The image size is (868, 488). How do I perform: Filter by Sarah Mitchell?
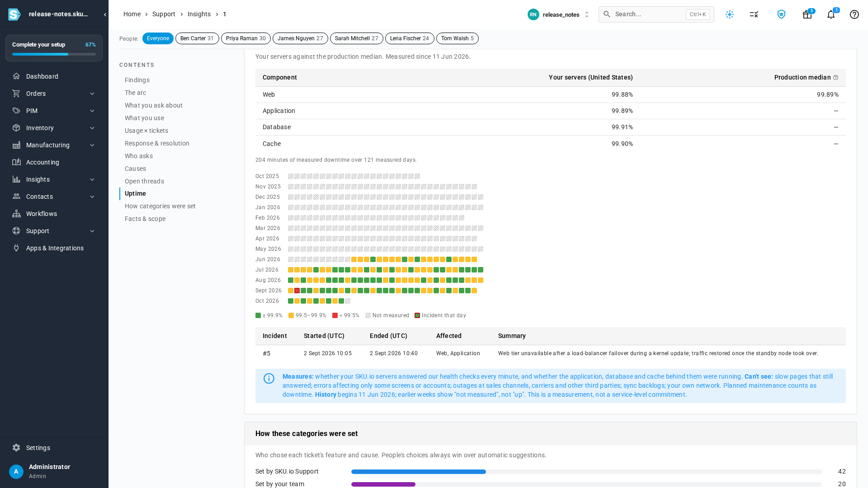357,38
